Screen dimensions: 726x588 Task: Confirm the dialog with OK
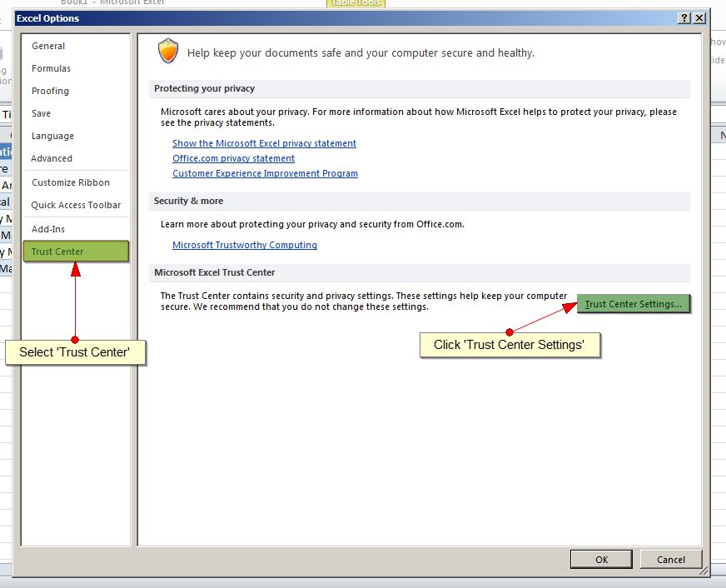click(601, 560)
